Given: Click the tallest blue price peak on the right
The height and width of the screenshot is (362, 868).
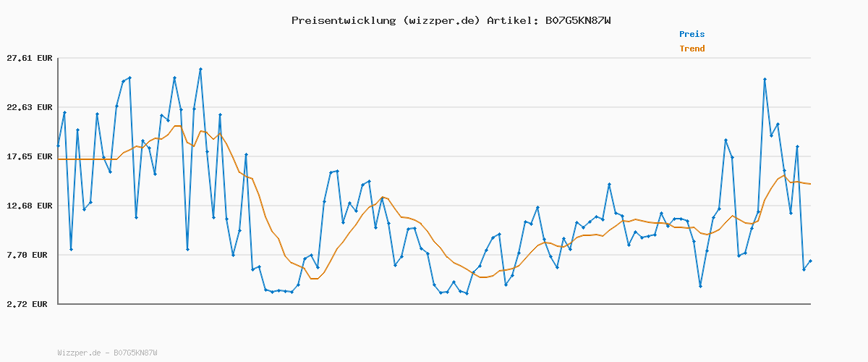Looking at the screenshot, I should pyautogui.click(x=765, y=80).
